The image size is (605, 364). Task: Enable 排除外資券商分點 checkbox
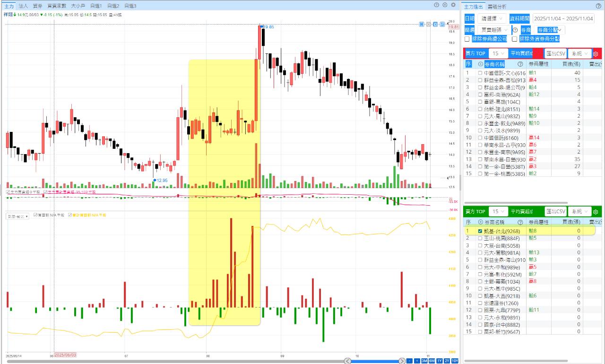[514, 39]
